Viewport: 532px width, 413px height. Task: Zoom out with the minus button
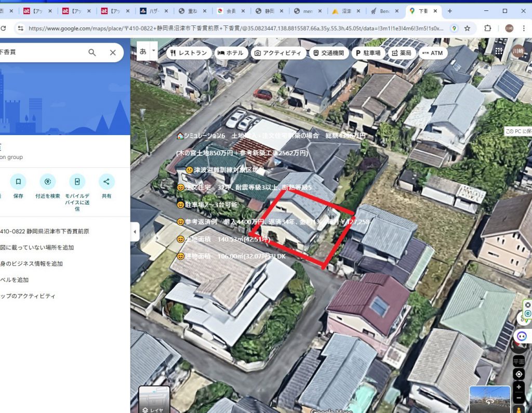pos(519,398)
